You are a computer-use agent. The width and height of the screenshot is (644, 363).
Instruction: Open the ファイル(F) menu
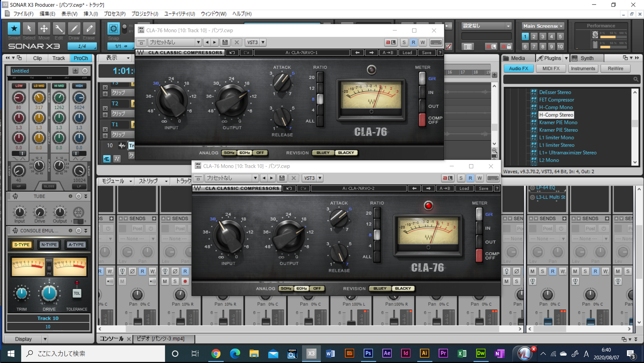click(23, 14)
